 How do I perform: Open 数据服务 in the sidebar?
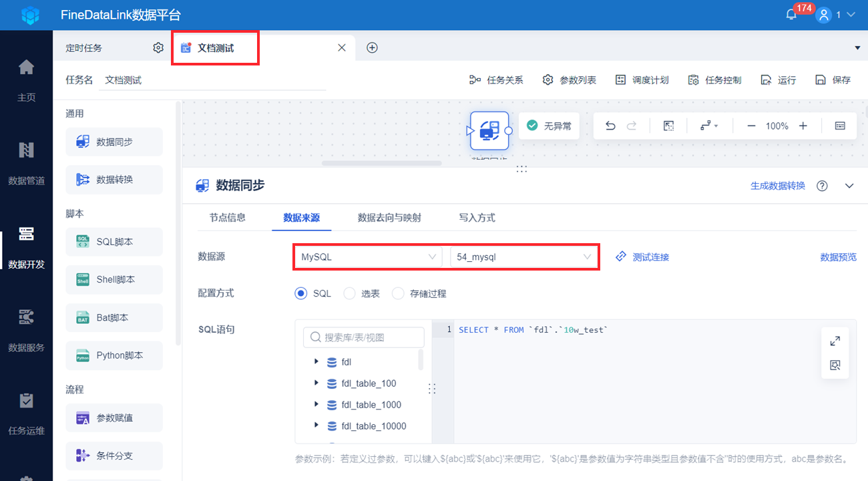(26, 331)
